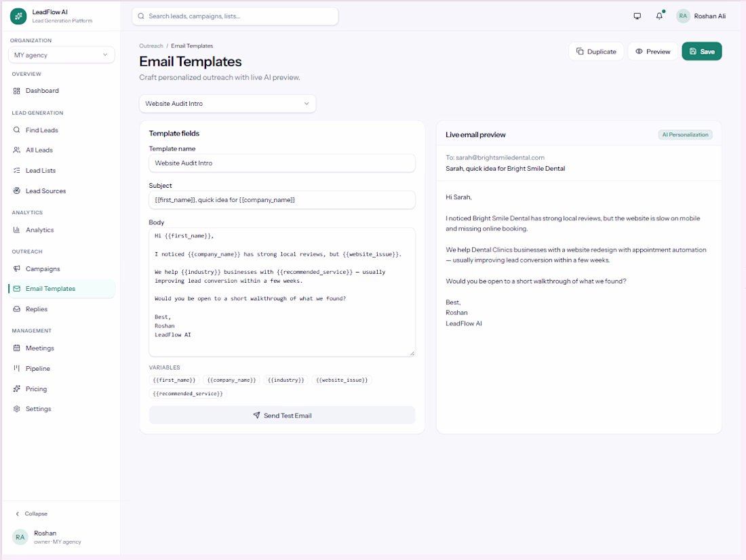Viewport: 746px width, 560px height.
Task: Click the Body textarea resize handle
Action: [412, 353]
